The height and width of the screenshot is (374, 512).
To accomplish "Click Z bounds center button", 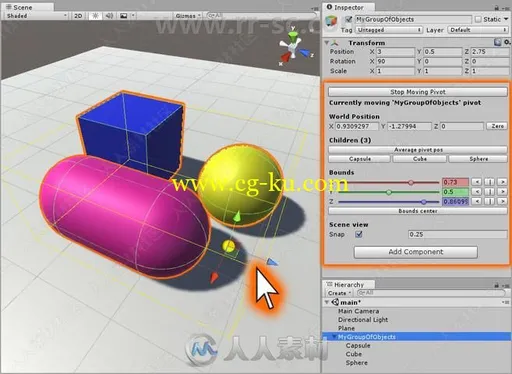I will coord(489,201).
